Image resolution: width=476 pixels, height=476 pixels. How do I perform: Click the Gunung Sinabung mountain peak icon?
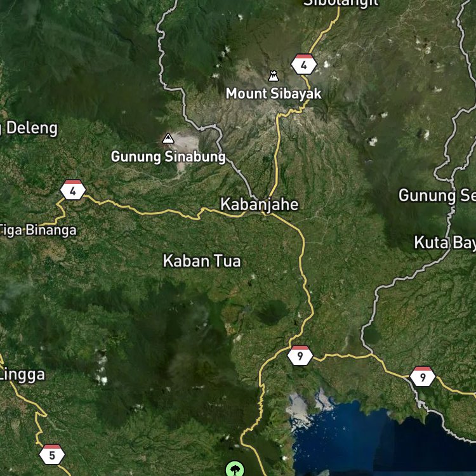point(168,138)
